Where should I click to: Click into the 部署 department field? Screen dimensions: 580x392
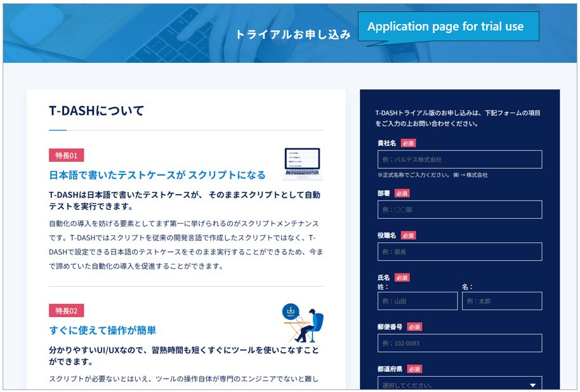459,209
